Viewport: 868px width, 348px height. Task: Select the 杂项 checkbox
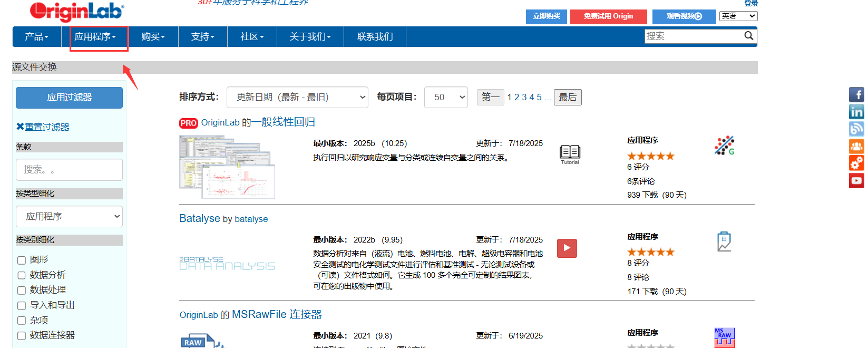click(22, 321)
